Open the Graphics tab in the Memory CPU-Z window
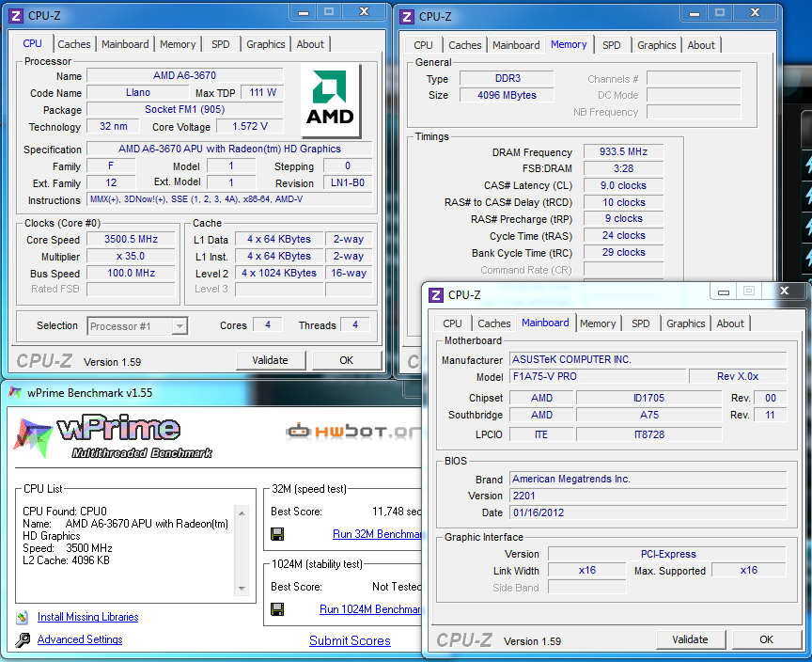This screenshot has height=662, width=812. [657, 45]
